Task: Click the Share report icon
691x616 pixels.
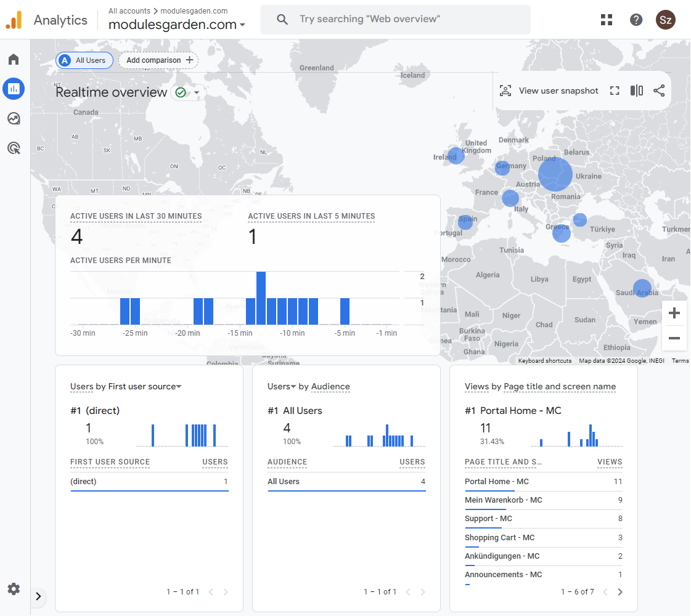Action: [x=659, y=91]
